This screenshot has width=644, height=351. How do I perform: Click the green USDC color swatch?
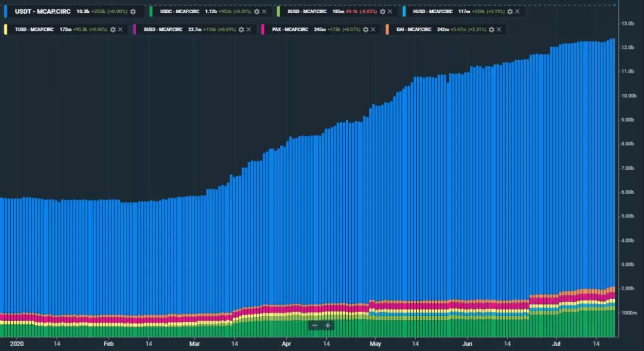[x=151, y=11]
